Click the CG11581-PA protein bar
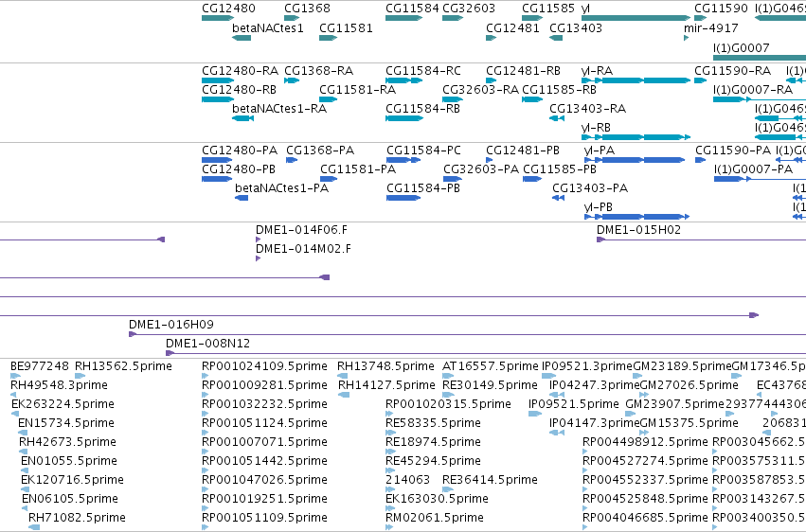The height and width of the screenshot is (532, 806). point(329,179)
